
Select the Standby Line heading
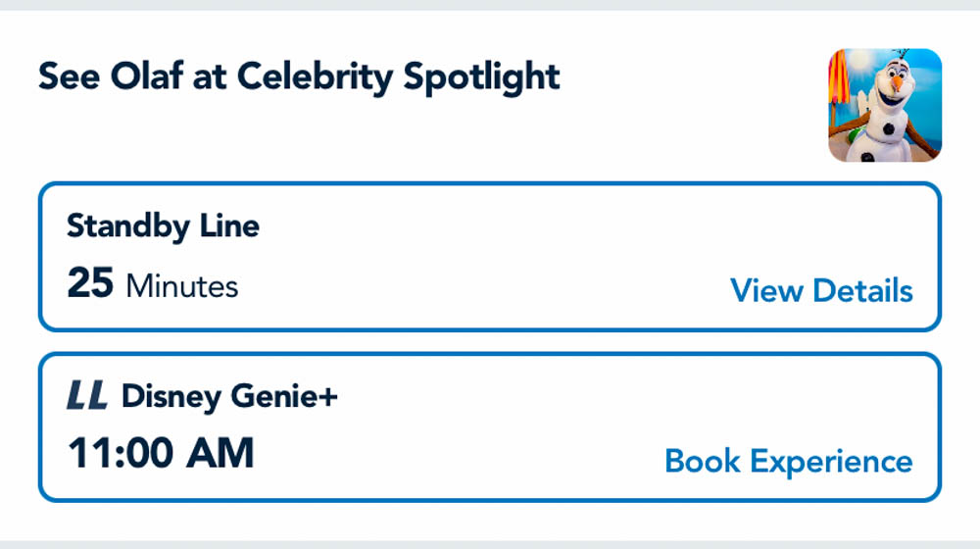163,226
